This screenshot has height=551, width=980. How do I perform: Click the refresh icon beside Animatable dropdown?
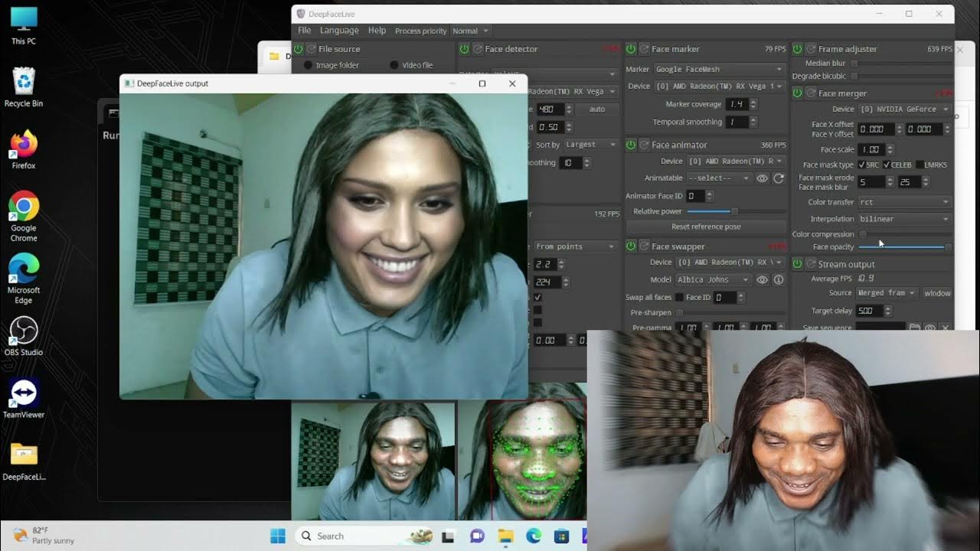[x=779, y=178]
